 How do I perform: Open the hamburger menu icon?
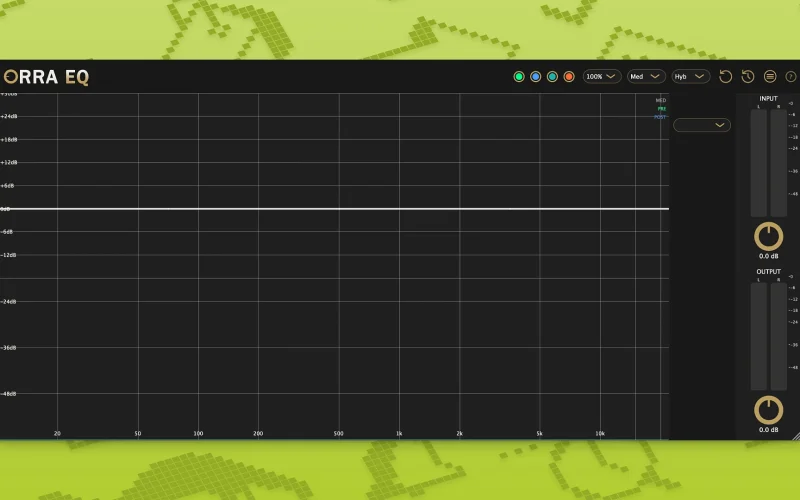point(770,77)
